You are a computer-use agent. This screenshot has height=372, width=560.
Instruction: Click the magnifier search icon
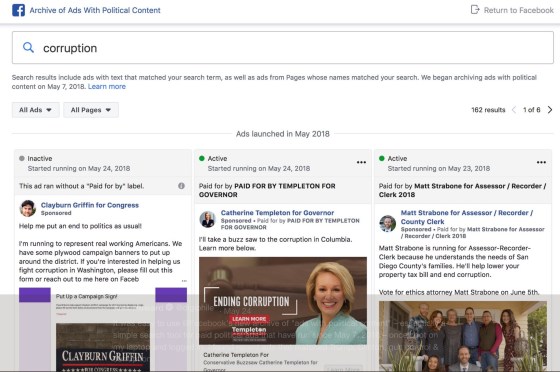coord(29,47)
